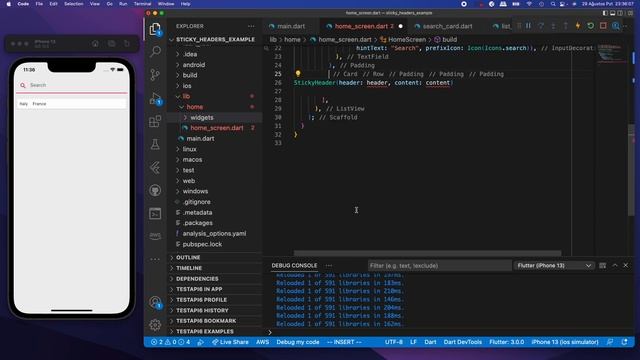Step into in debug toolbar
Viewport: 640px width, 360px height.
(x=553, y=26)
